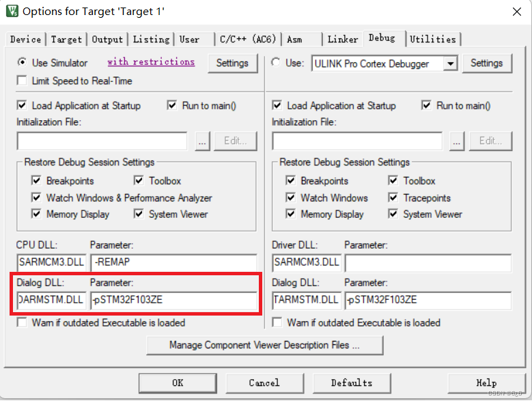Toggle simulator System Viewer checkbox
532x403 pixels.
pos(139,214)
